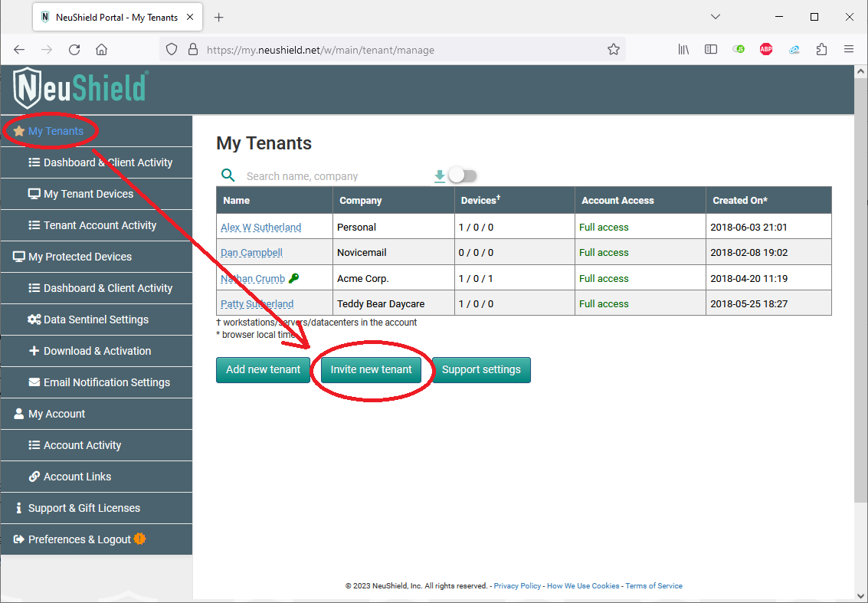Reload the current page
868x603 pixels.
(x=74, y=50)
